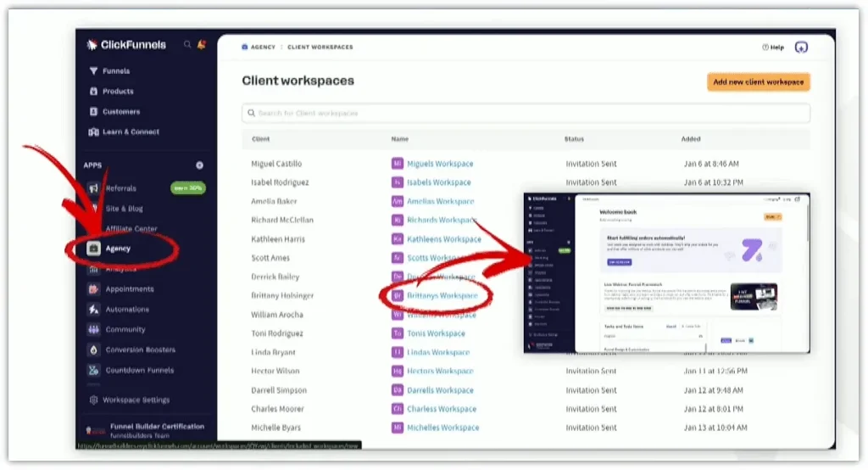Click the workspace dashboard preview thumbnail
The height and width of the screenshot is (470, 868).
pyautogui.click(x=666, y=273)
